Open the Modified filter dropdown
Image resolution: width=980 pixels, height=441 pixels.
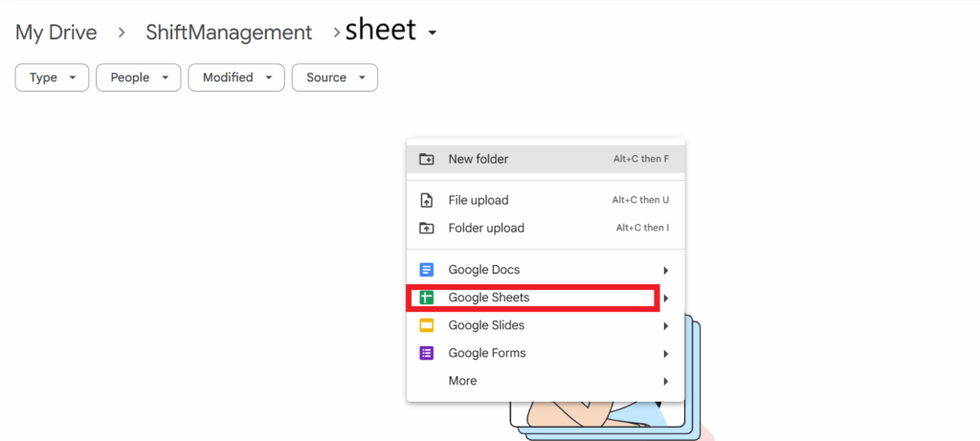point(236,77)
